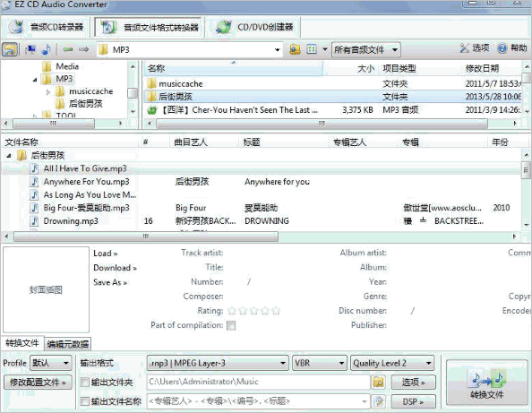This screenshot has height=413, width=532.
Task: Click the 封面插图 cover art box
Action: coord(46,289)
